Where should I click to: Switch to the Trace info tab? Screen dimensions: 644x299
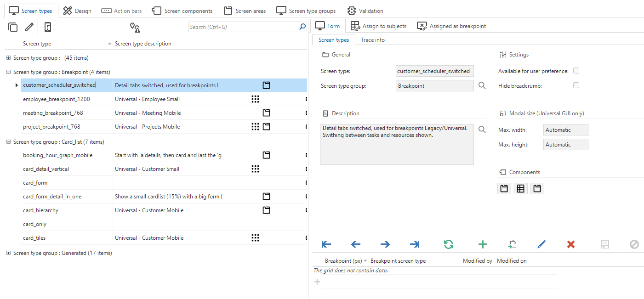coord(372,40)
